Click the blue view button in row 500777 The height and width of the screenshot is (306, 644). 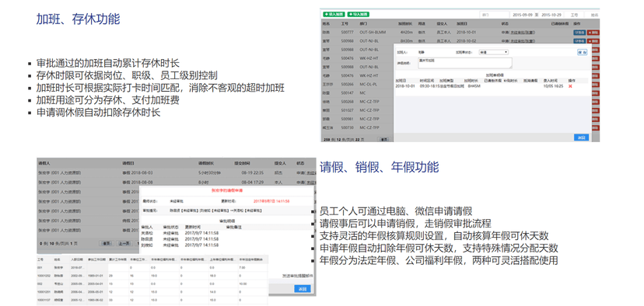pos(579,33)
